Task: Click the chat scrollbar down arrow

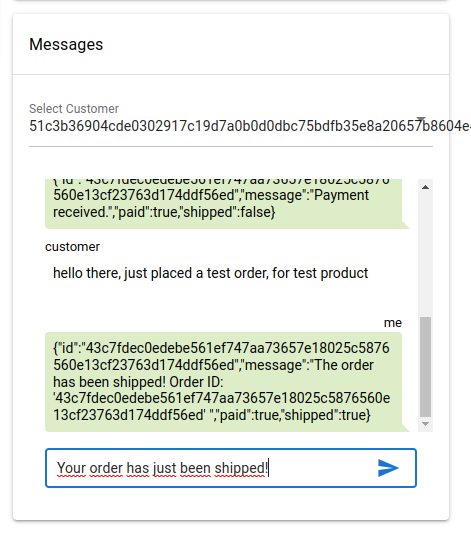Action: [x=425, y=424]
